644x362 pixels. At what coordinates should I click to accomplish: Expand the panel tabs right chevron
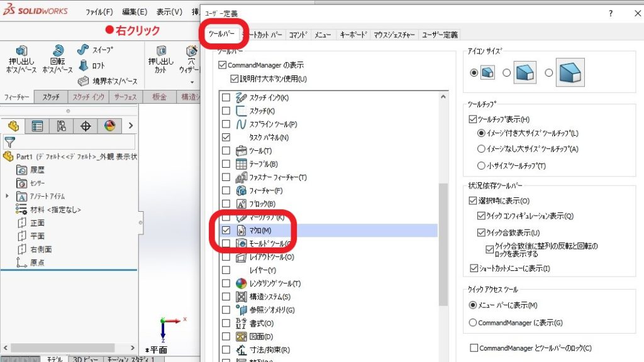(x=131, y=126)
